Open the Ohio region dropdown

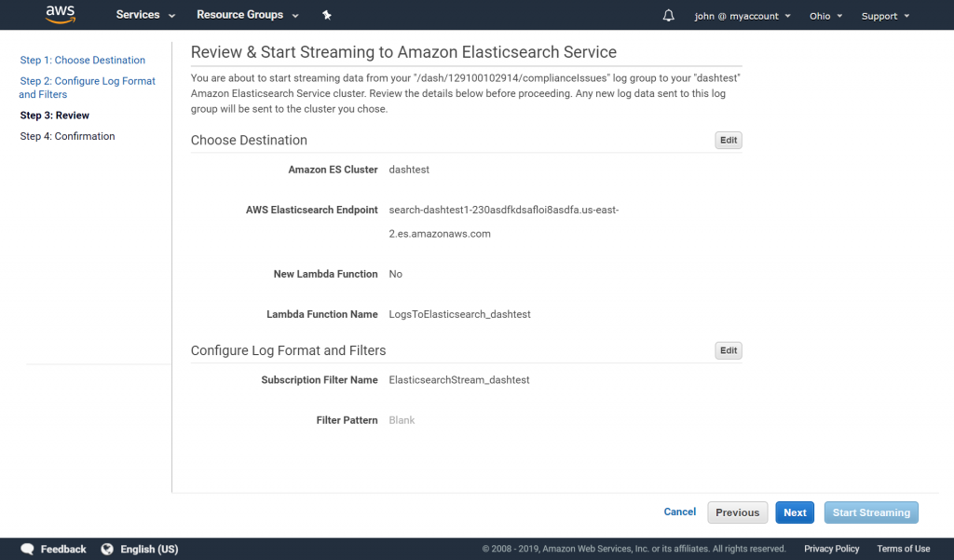click(825, 16)
